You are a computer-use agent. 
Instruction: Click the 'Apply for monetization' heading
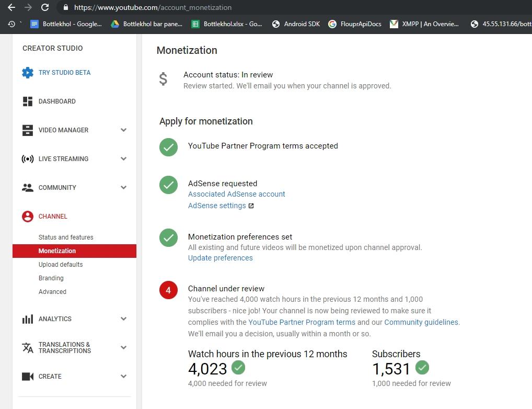(206, 121)
